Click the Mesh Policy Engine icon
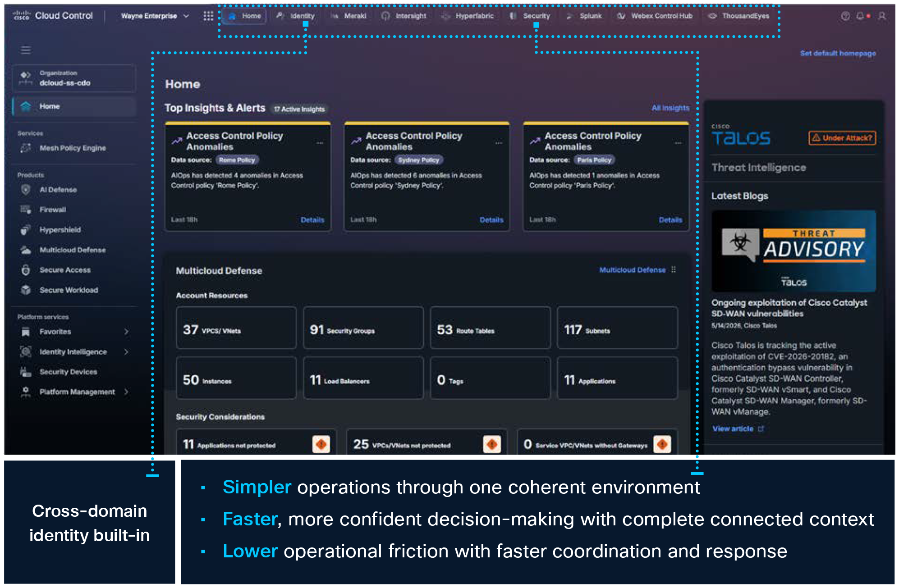Image resolution: width=899 pixels, height=588 pixels. (26, 148)
